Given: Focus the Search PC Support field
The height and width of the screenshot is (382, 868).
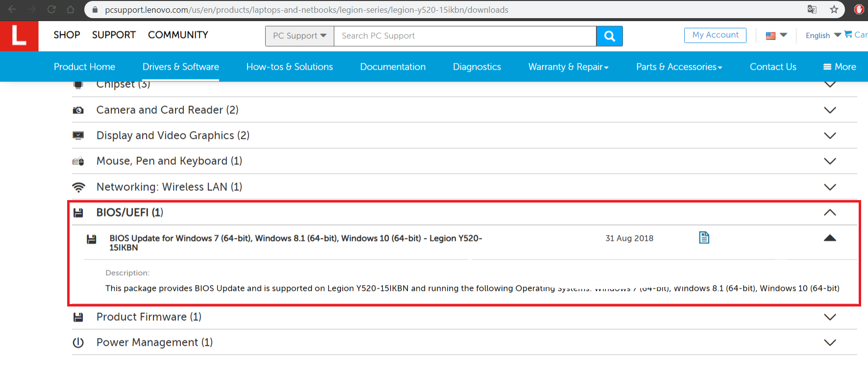Looking at the screenshot, I should point(465,36).
